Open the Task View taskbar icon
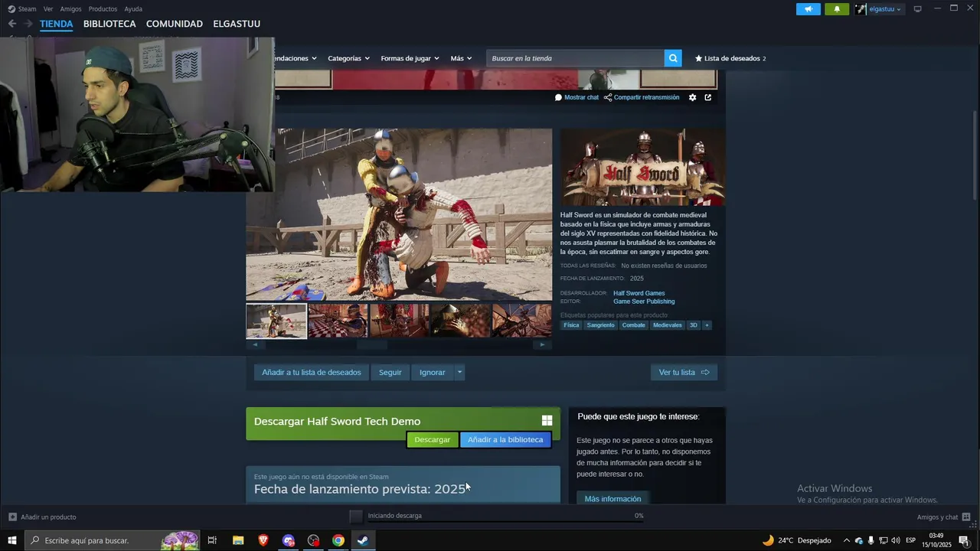Image resolution: width=980 pixels, height=551 pixels. pyautogui.click(x=213, y=540)
